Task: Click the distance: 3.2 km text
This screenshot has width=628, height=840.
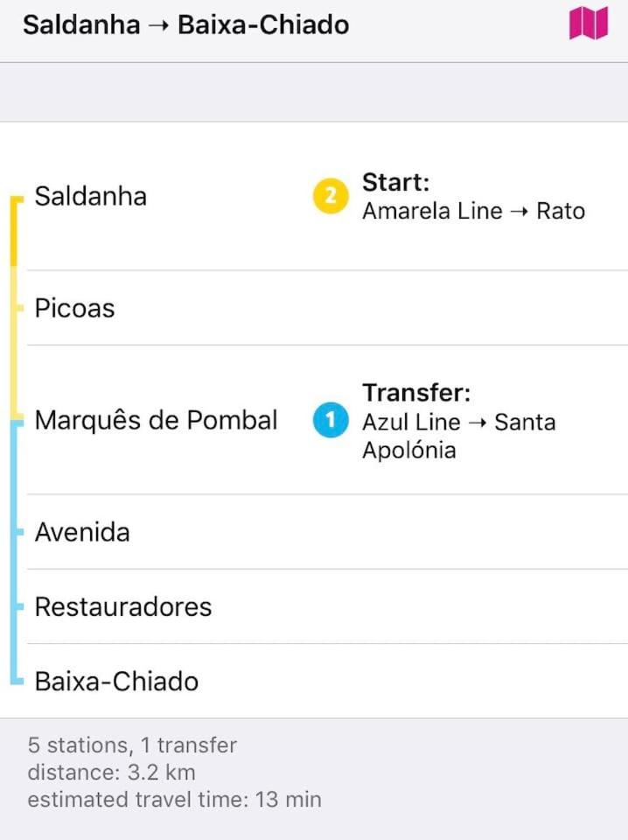Action: point(111,773)
